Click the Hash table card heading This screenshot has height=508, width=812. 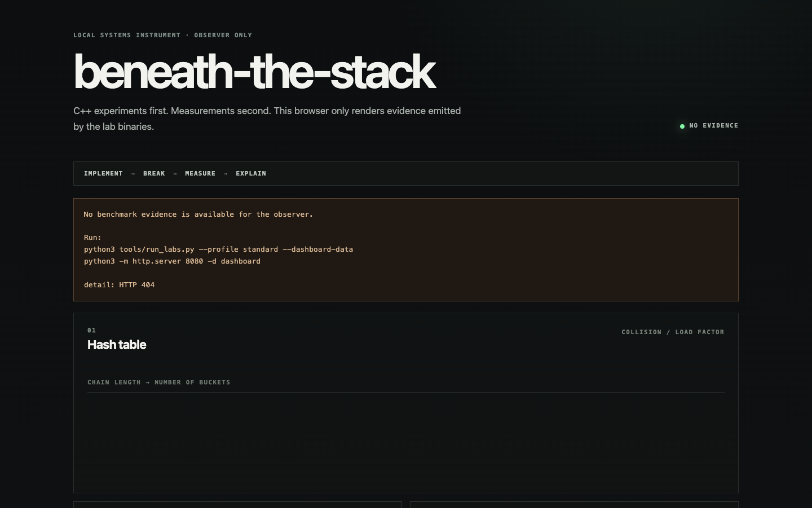[117, 345]
